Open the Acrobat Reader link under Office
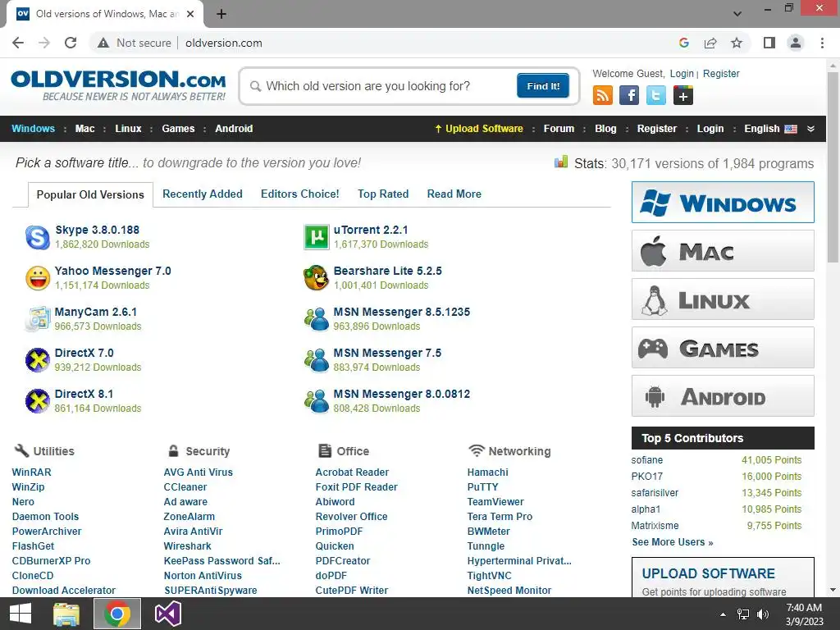Image resolution: width=840 pixels, height=630 pixels. [x=352, y=472]
